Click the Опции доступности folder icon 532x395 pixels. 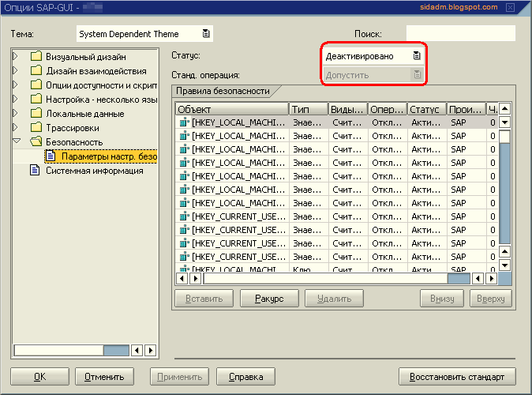coord(36,85)
